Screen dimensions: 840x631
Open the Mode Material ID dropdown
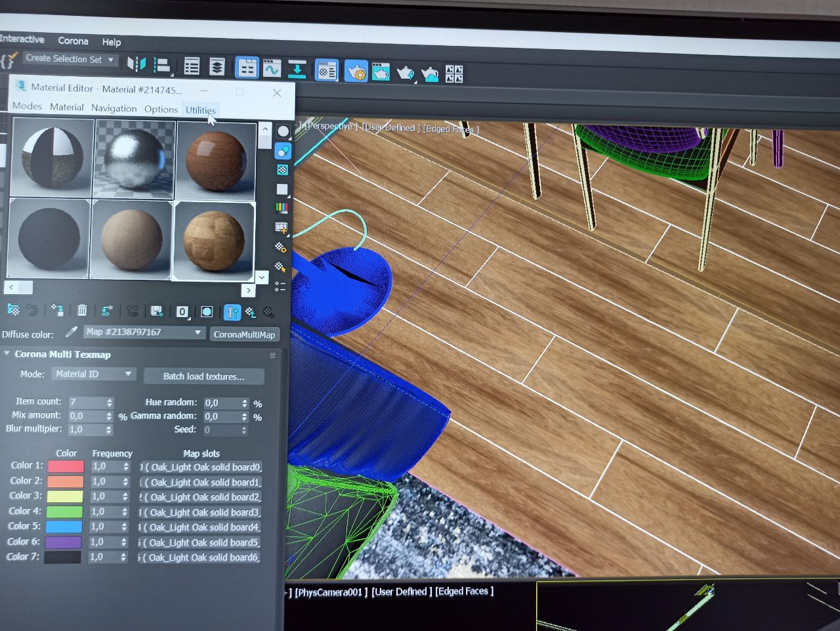94,374
